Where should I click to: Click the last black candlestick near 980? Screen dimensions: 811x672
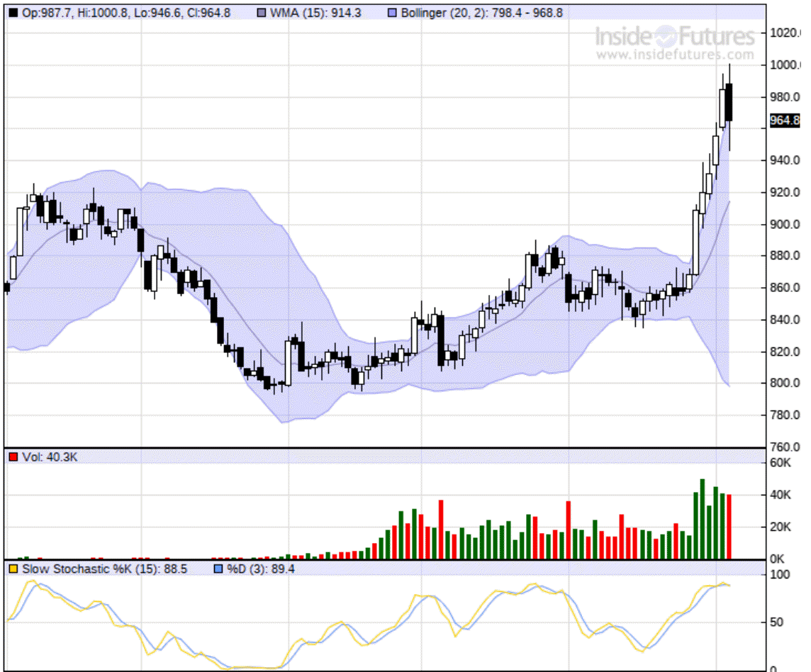pos(729,102)
